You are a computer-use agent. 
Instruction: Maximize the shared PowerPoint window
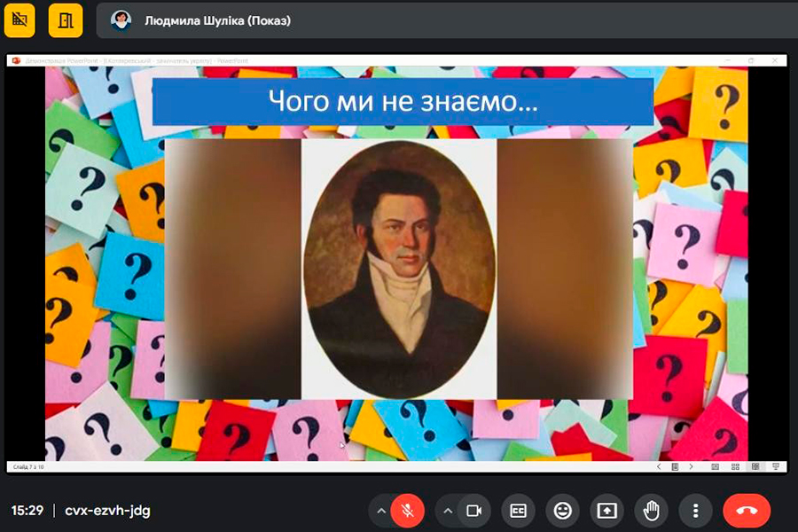[751, 60]
